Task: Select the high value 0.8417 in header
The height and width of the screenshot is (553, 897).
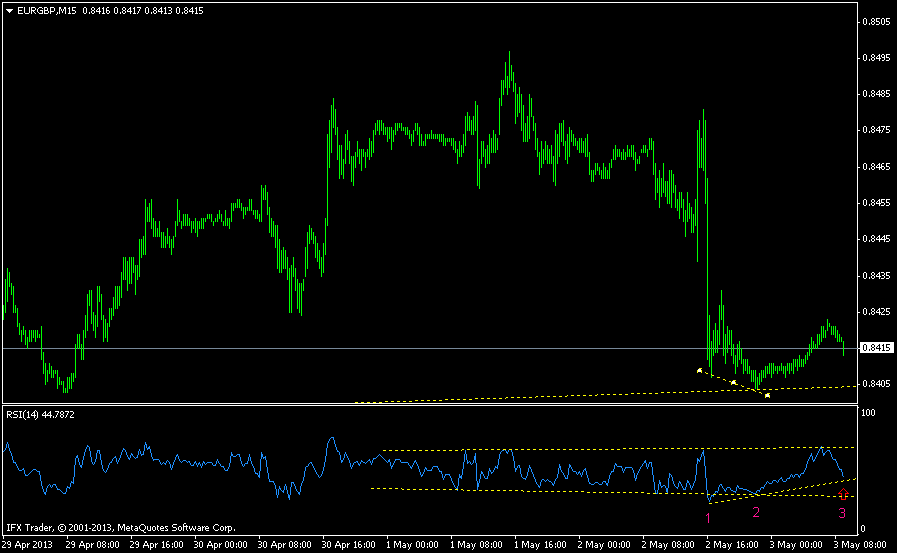Action: 127,11
